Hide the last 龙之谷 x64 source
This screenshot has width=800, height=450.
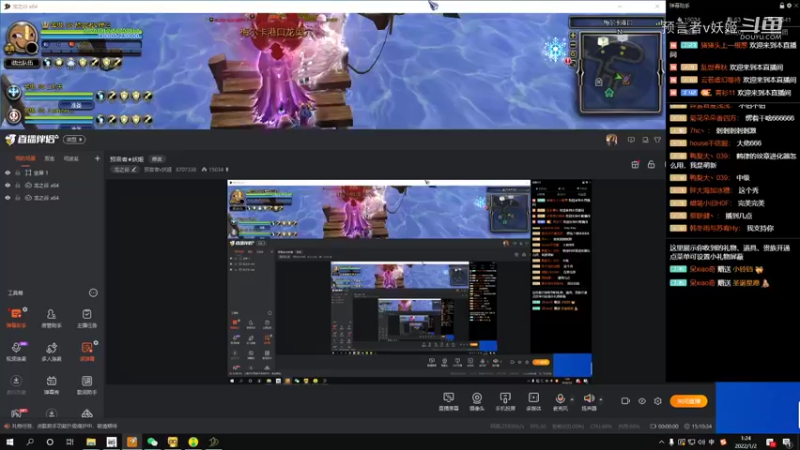7,198
